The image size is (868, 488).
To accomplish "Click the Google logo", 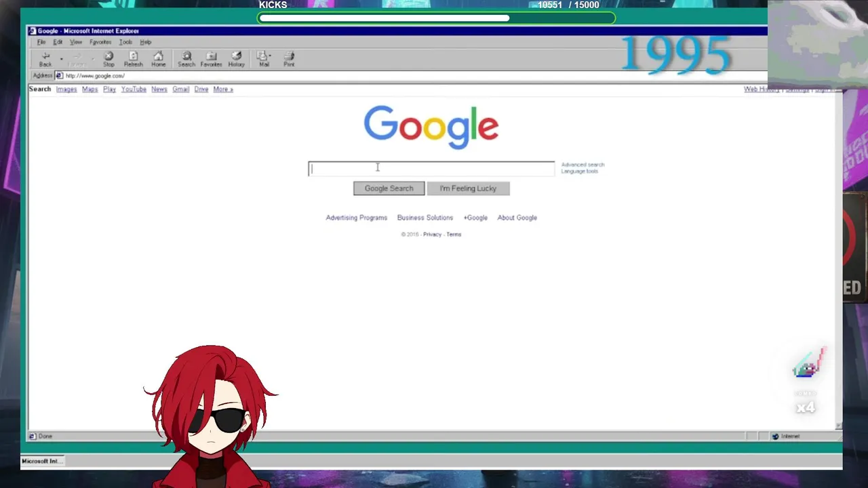I will click(431, 127).
